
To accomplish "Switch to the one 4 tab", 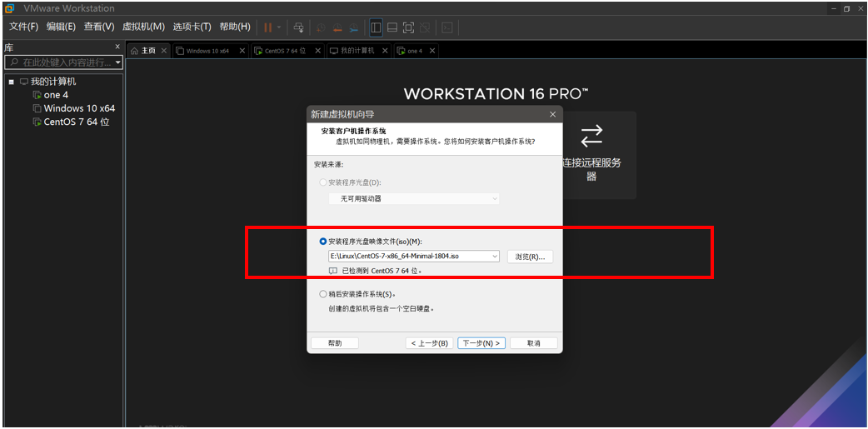I will [415, 50].
